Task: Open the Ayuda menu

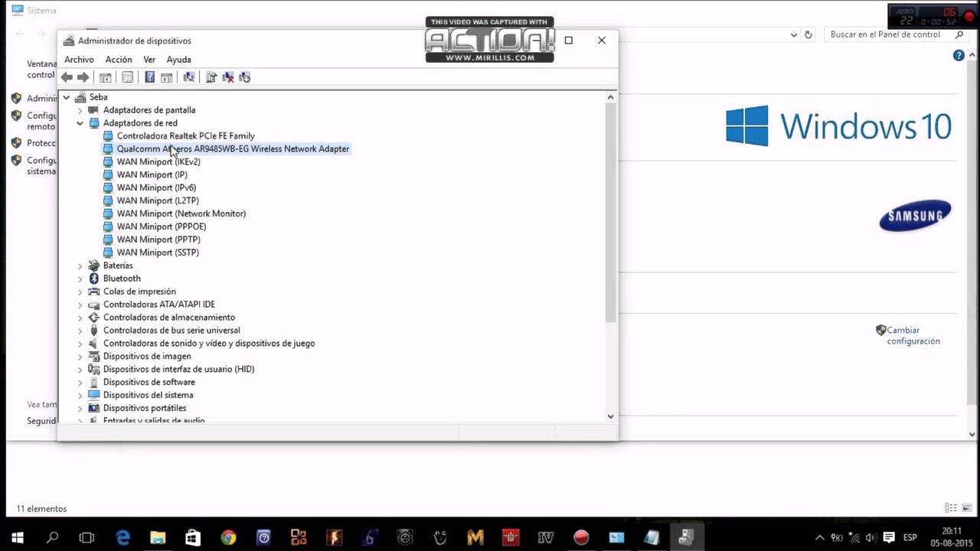Action: click(178, 60)
